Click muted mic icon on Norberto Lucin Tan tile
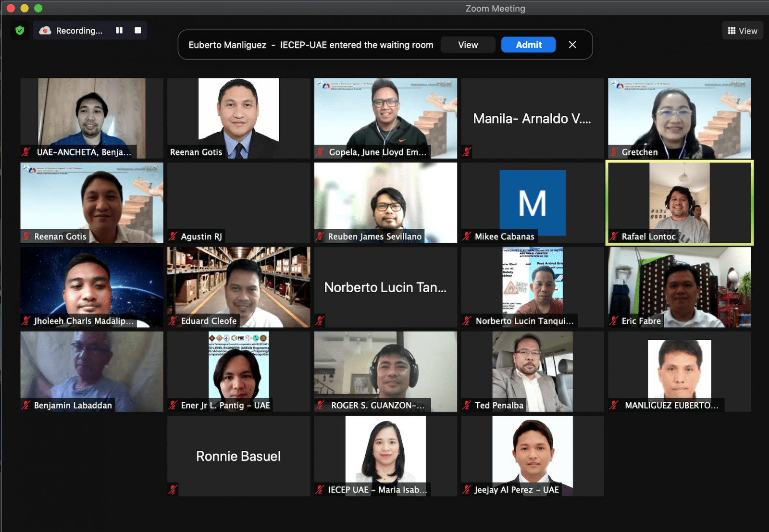This screenshot has width=769, height=532. (x=320, y=321)
